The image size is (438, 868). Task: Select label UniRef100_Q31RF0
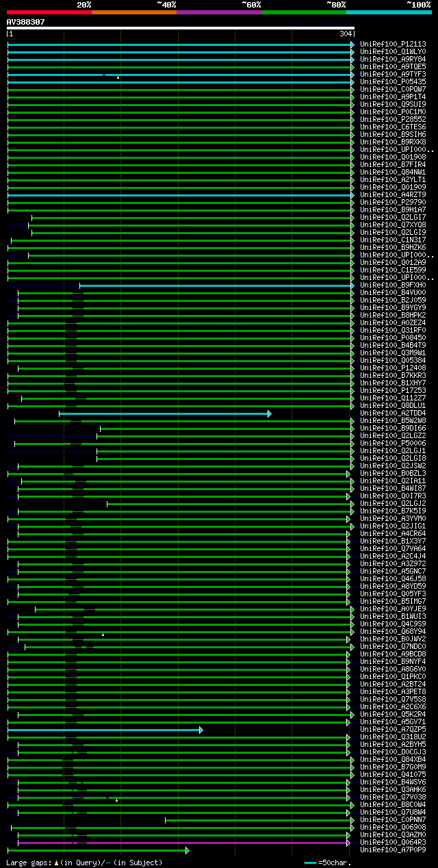click(x=393, y=330)
